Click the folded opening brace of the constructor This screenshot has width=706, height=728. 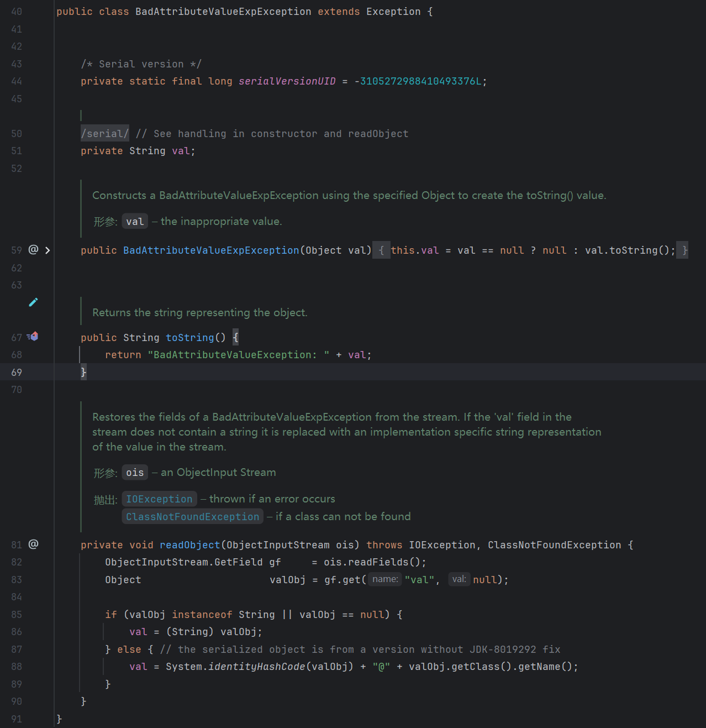[381, 250]
